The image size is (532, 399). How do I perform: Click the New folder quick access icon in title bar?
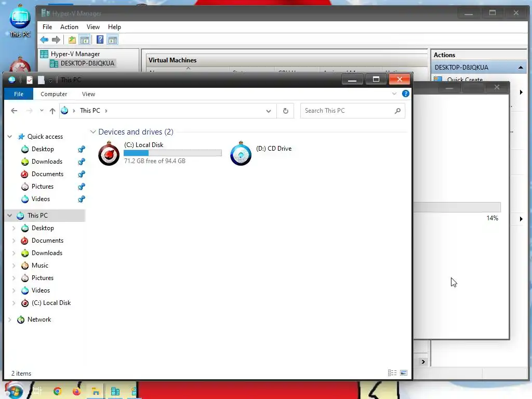41,79
